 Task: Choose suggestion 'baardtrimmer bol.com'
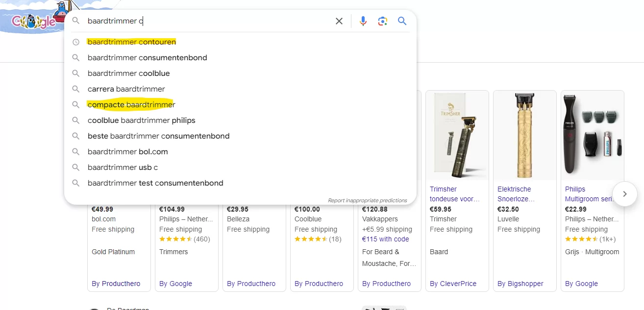240,152
